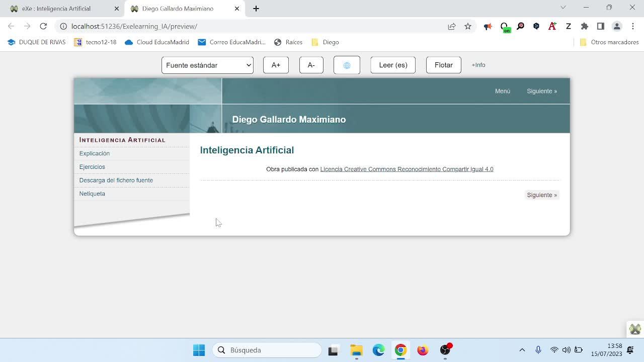Reload the current page

tap(43, 26)
